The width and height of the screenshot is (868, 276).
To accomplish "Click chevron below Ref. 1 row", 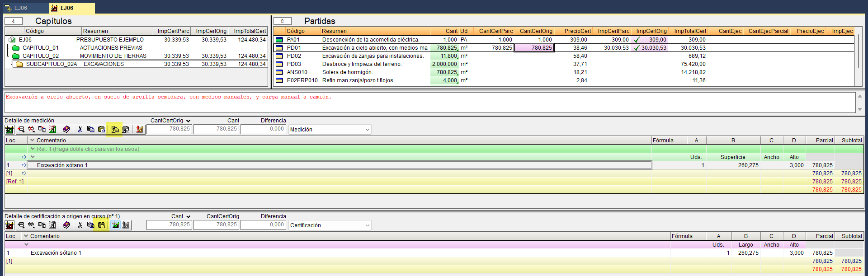I will (x=33, y=157).
